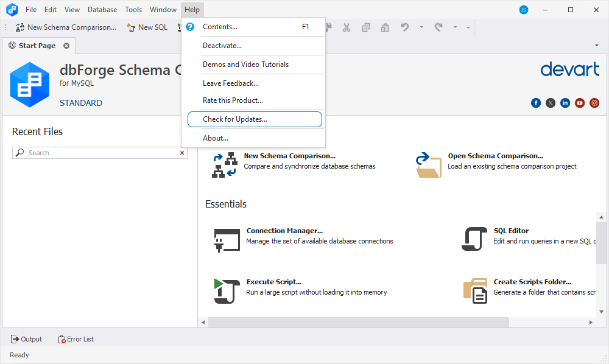Open About dialog from Help menu
Viewport: 609px width, 364px height.
pyautogui.click(x=255, y=138)
